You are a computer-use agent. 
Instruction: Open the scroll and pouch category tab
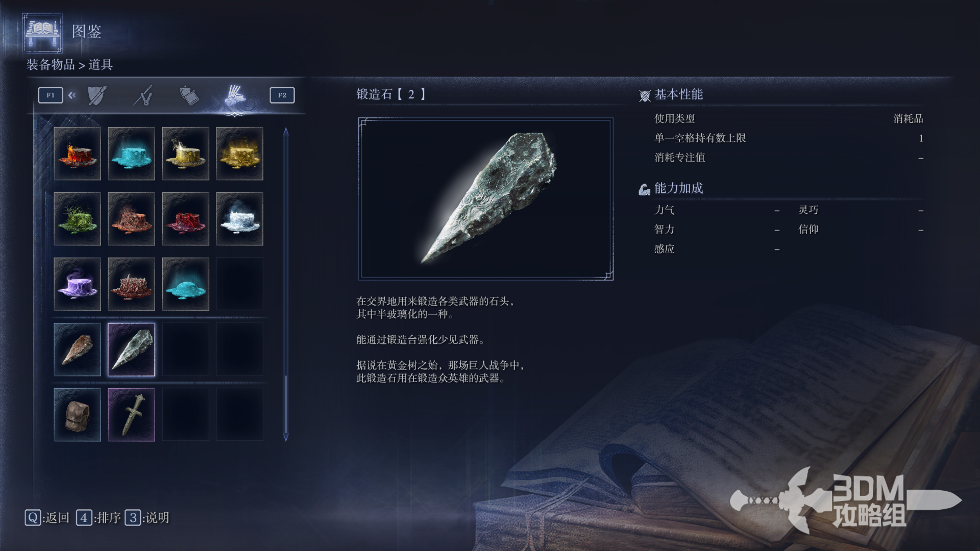click(189, 95)
